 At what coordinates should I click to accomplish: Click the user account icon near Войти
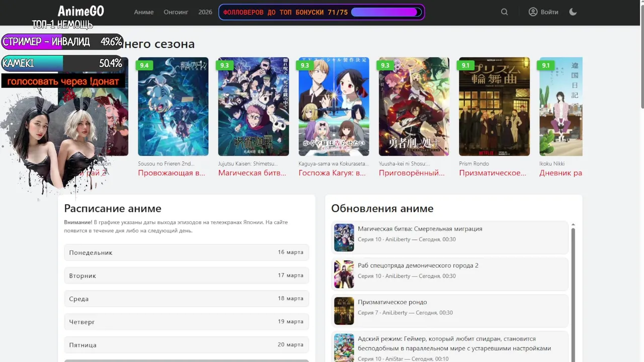pyautogui.click(x=533, y=12)
